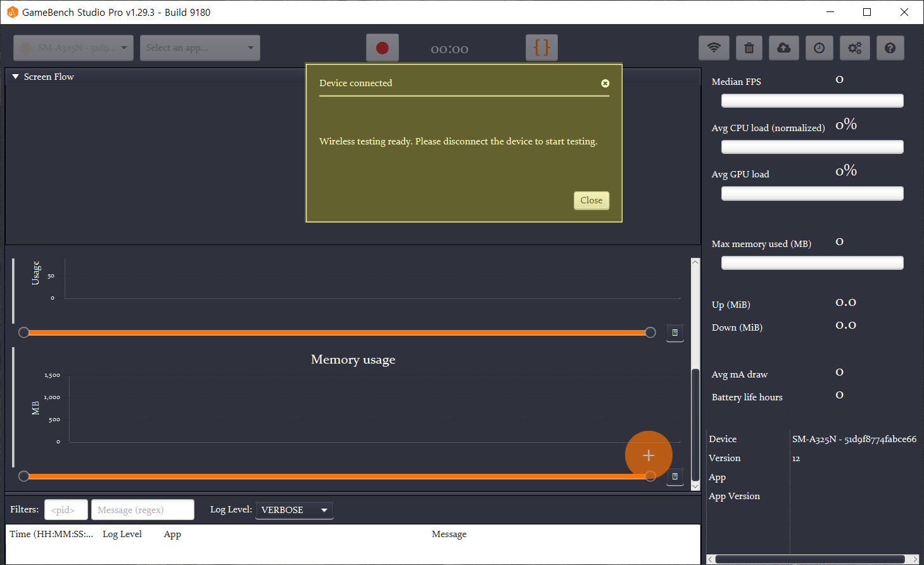Screen dimensions: 924x565
Task: Click the Median FPS label
Action: tap(737, 82)
